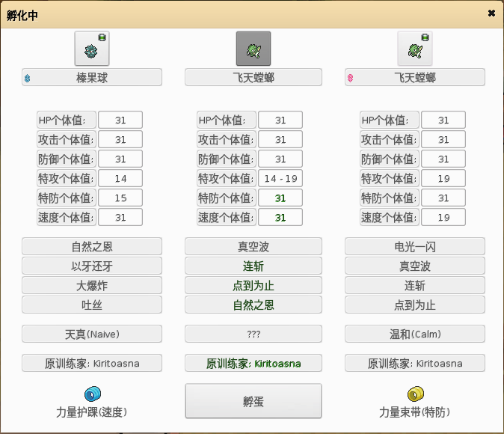Click right parent's move 连斩
The image size is (504, 434).
[415, 285]
